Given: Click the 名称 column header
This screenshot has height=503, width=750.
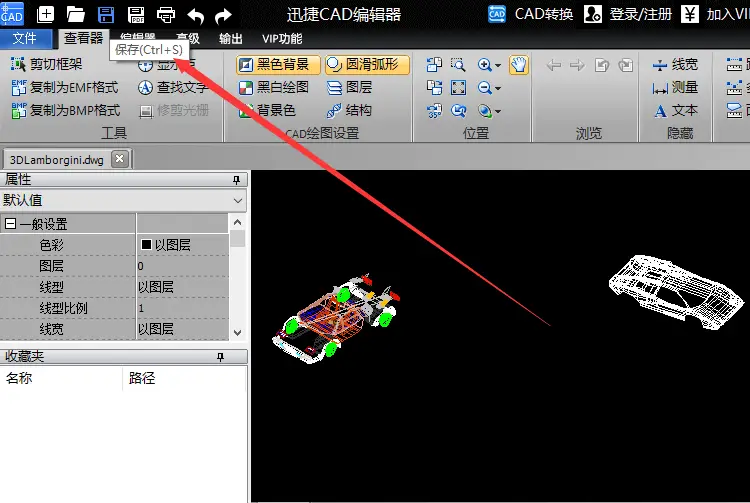Looking at the screenshot, I should 19,378.
